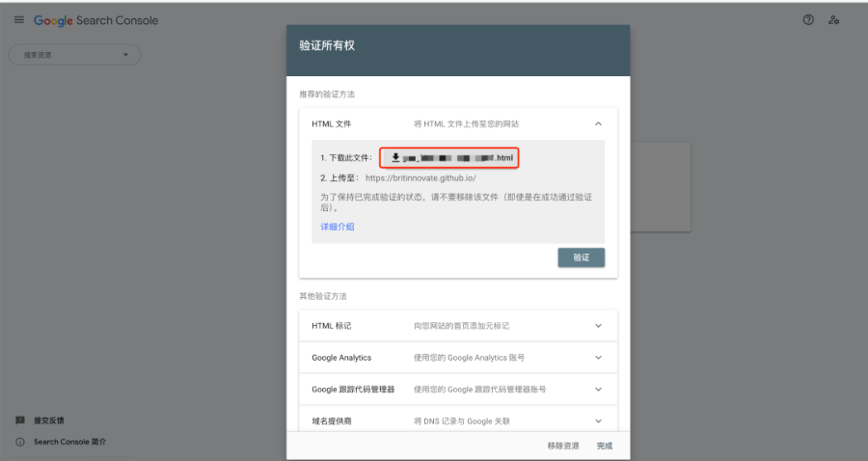
Task: Expand the 域名提供商 method chevron
Action: coord(598,421)
